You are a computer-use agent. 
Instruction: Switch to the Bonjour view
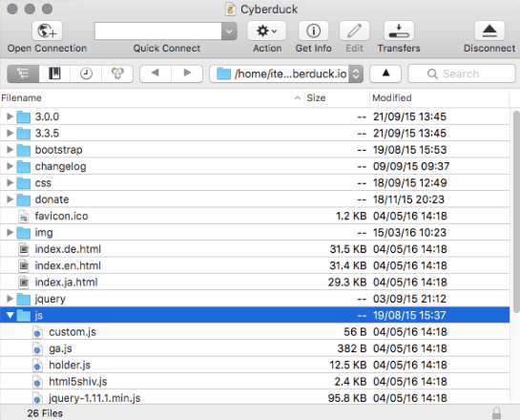pyautogui.click(x=117, y=73)
